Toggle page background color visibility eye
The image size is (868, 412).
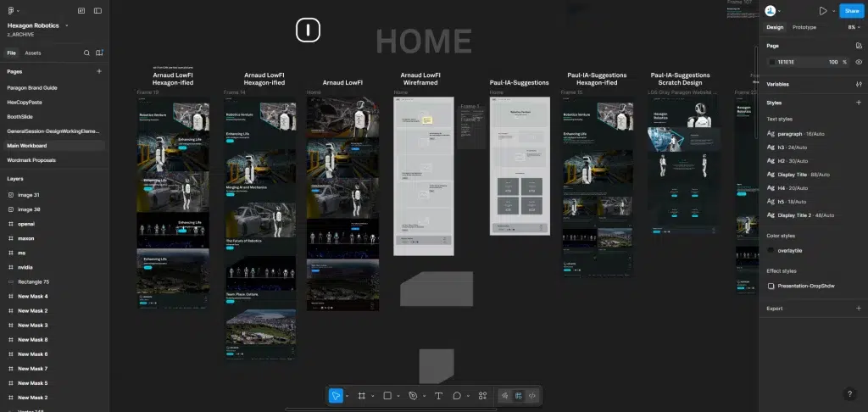coord(859,62)
